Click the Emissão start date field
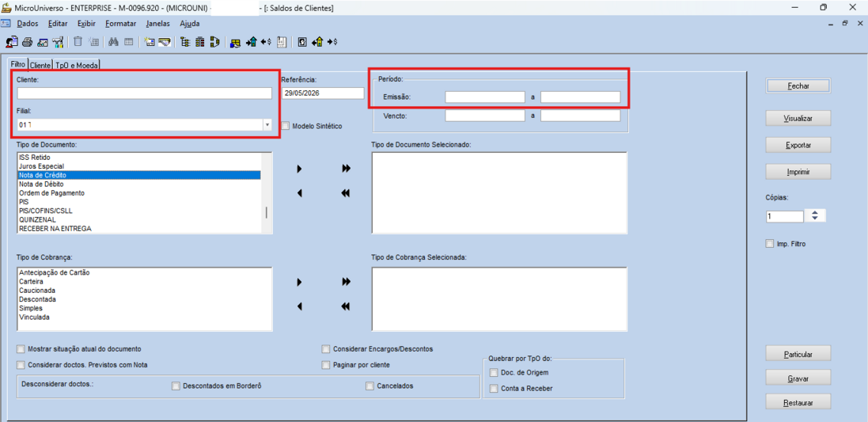Screen dimensions: 868x422 coord(485,97)
